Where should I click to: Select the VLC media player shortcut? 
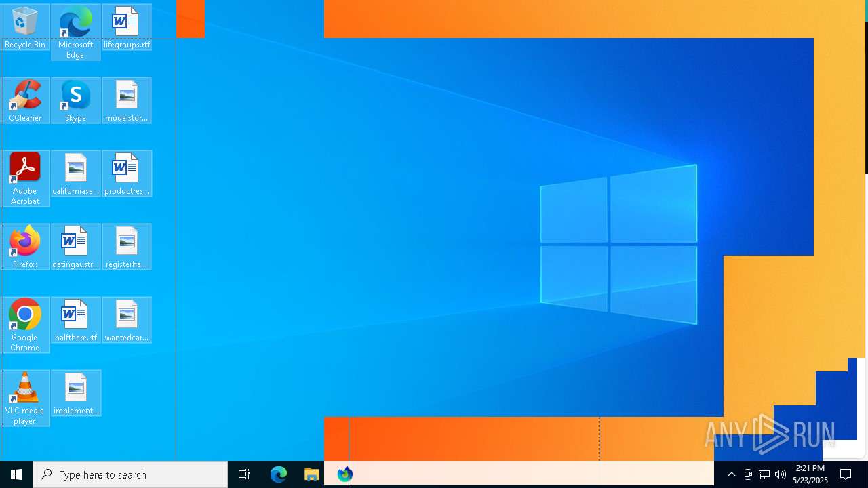coord(25,398)
